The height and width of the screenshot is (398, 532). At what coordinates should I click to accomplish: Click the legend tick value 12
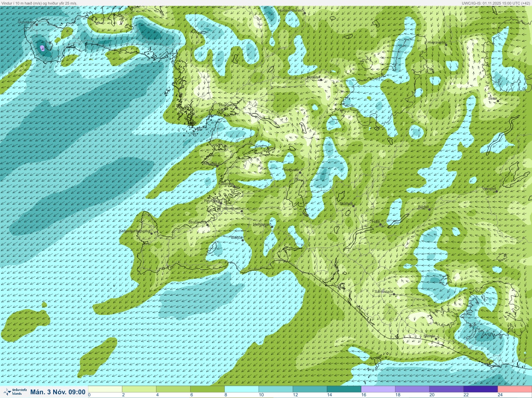pos(295,395)
